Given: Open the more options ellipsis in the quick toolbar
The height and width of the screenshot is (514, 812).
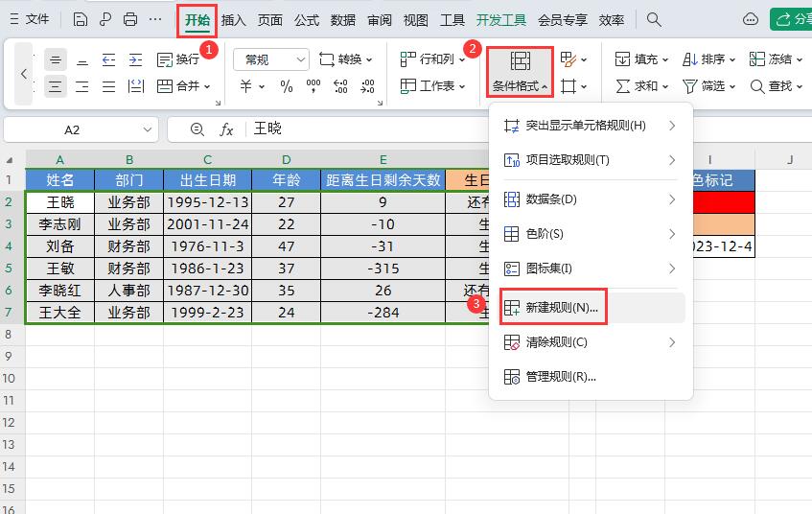Looking at the screenshot, I should click(x=155, y=20).
